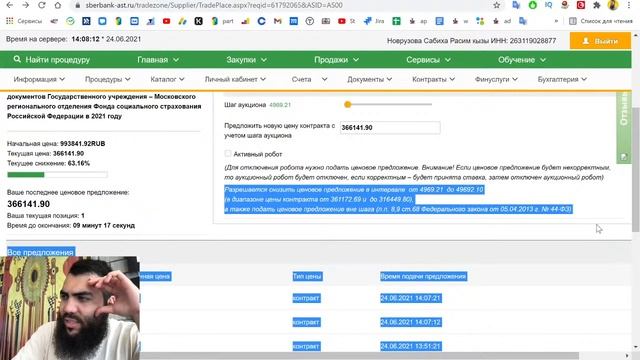Open the green Sber checkmark bookmark
640x360 pixels.
click(x=70, y=21)
